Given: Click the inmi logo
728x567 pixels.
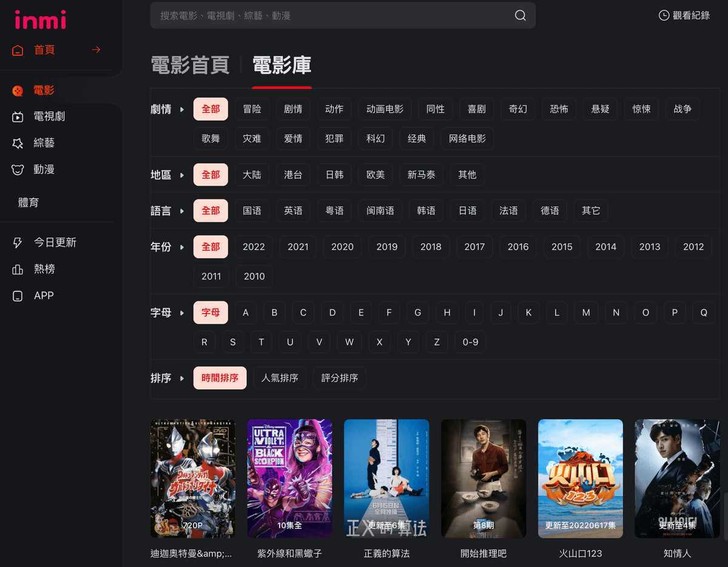Looking at the screenshot, I should 41,20.
